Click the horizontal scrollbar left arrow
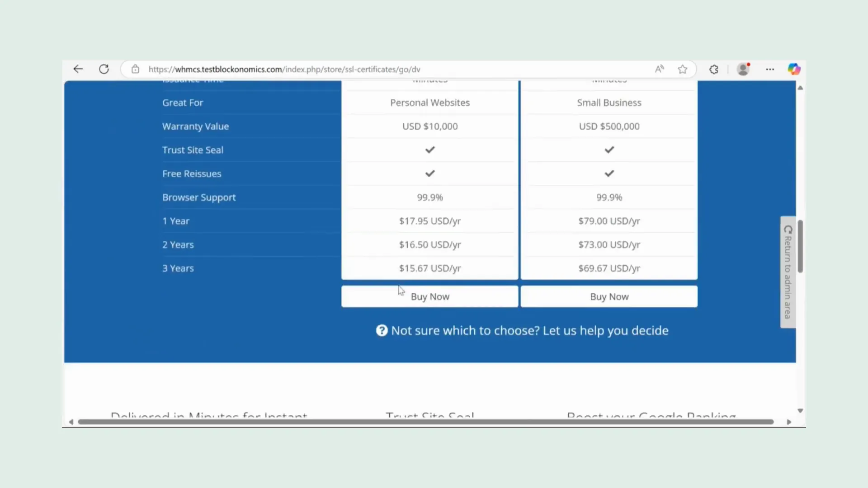 coord(71,421)
